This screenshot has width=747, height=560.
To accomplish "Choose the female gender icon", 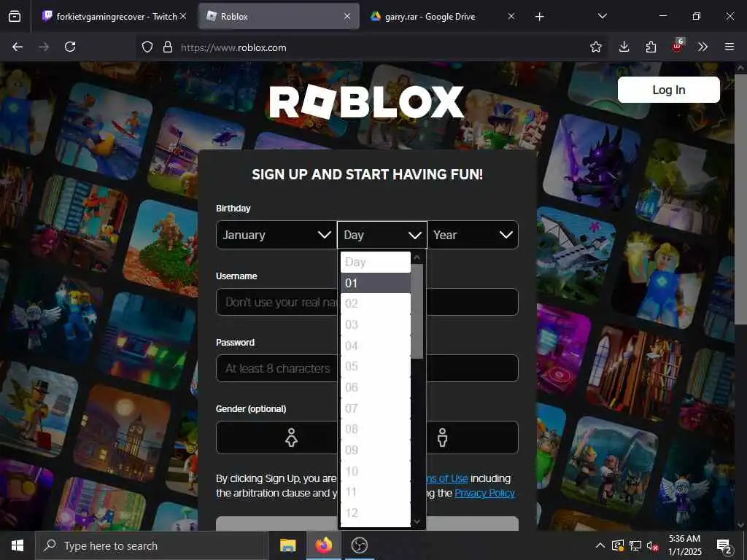I will [x=291, y=437].
